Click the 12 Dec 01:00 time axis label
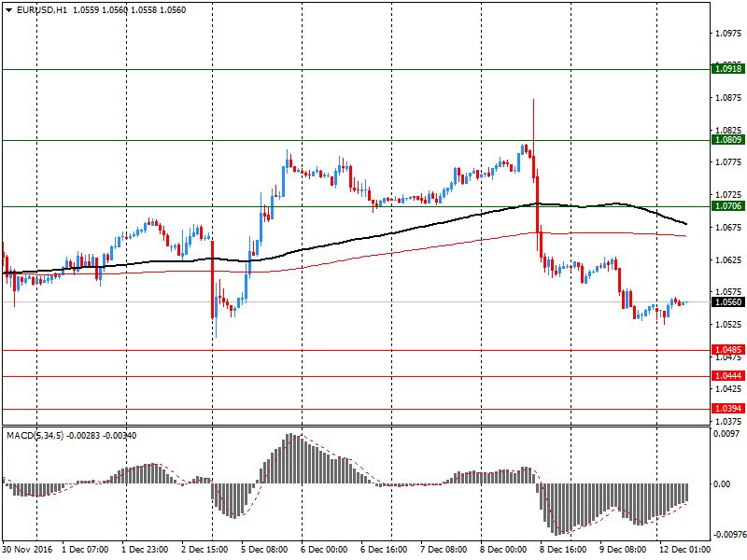The image size is (747, 560). (x=684, y=550)
